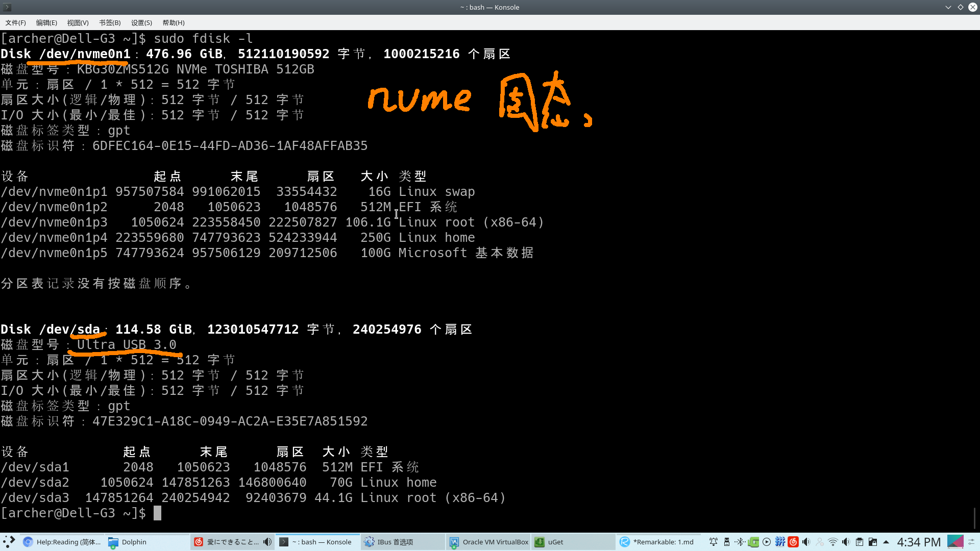The width and height of the screenshot is (980, 551).
Task: Click the Konsole terminal icon in taskbar
Action: pos(284,542)
